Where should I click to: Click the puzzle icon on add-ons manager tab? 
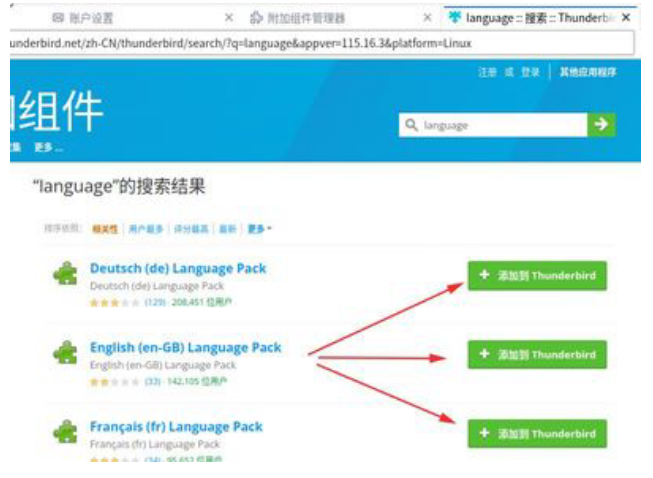pyautogui.click(x=256, y=18)
